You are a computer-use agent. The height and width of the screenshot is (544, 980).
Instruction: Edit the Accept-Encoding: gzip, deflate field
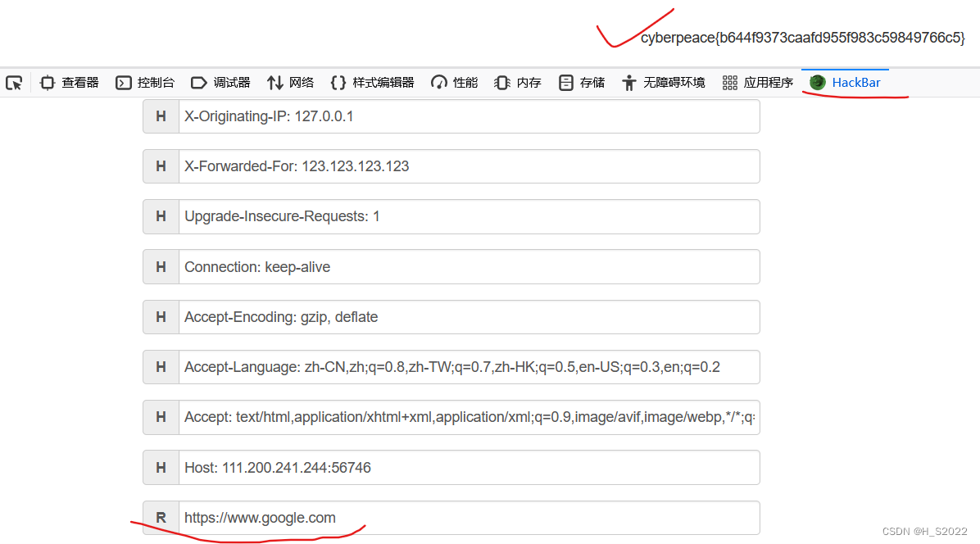(470, 317)
